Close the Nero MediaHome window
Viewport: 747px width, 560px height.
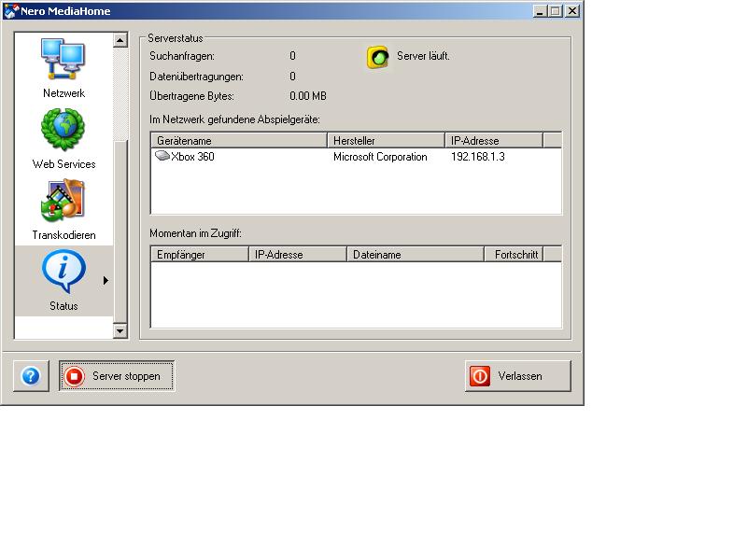click(x=572, y=11)
